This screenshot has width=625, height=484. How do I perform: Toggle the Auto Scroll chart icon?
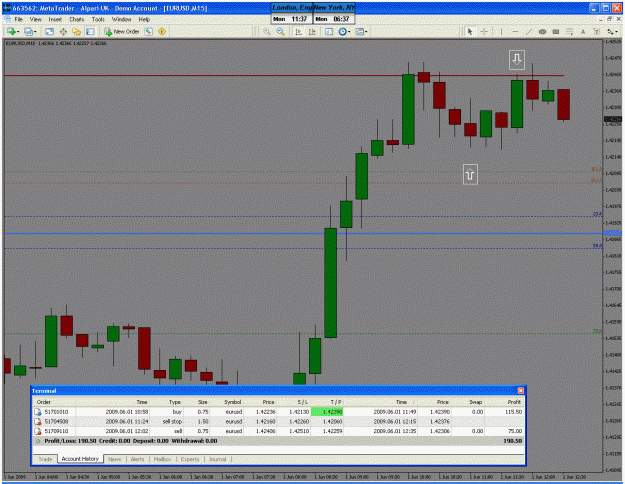tap(298, 31)
